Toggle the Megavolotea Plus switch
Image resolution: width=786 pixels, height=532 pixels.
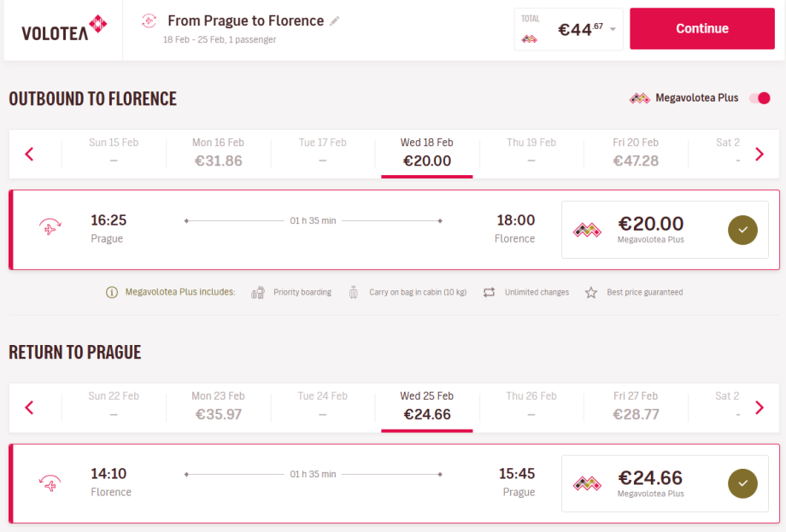coord(760,98)
